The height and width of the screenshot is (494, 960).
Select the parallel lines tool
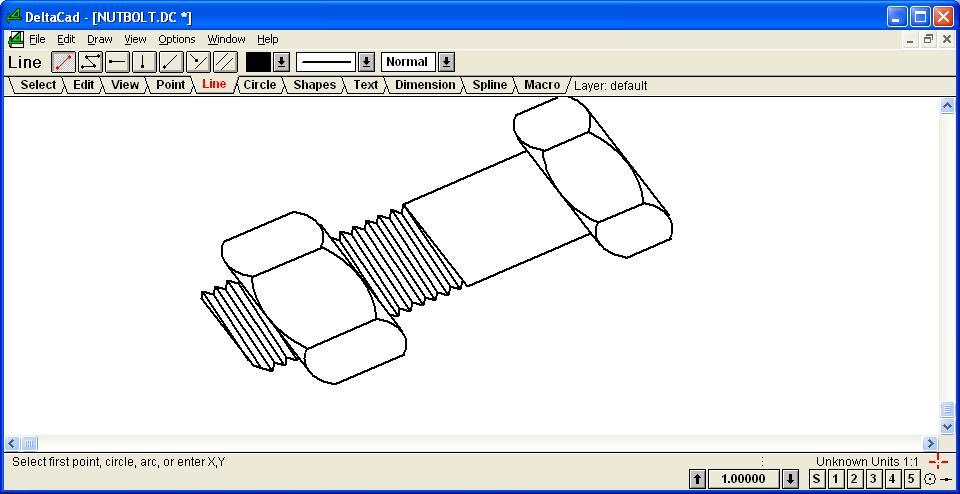click(225, 62)
